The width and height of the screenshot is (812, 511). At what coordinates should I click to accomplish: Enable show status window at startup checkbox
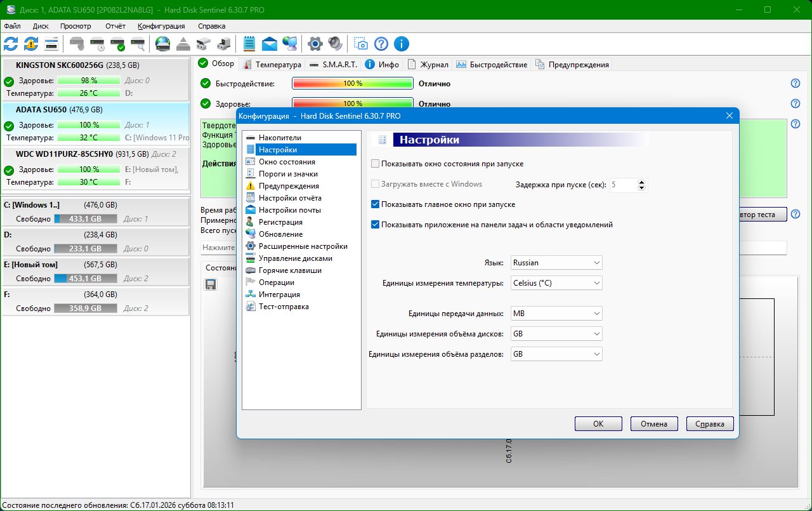point(376,164)
